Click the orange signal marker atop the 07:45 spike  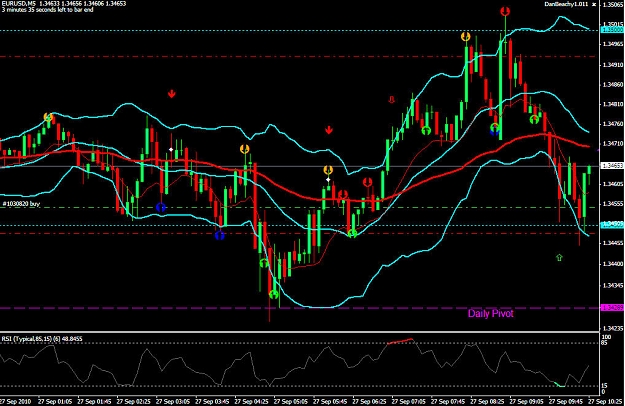466,37
